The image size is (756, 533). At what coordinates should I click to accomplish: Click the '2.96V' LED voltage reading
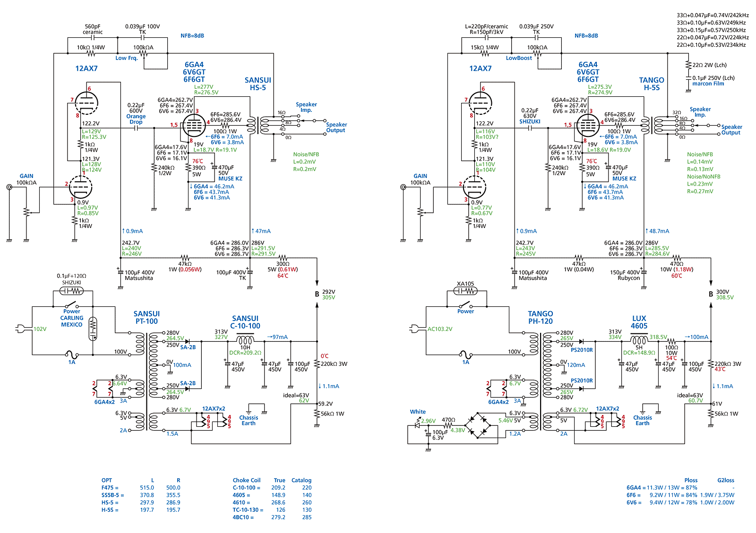tap(429, 421)
